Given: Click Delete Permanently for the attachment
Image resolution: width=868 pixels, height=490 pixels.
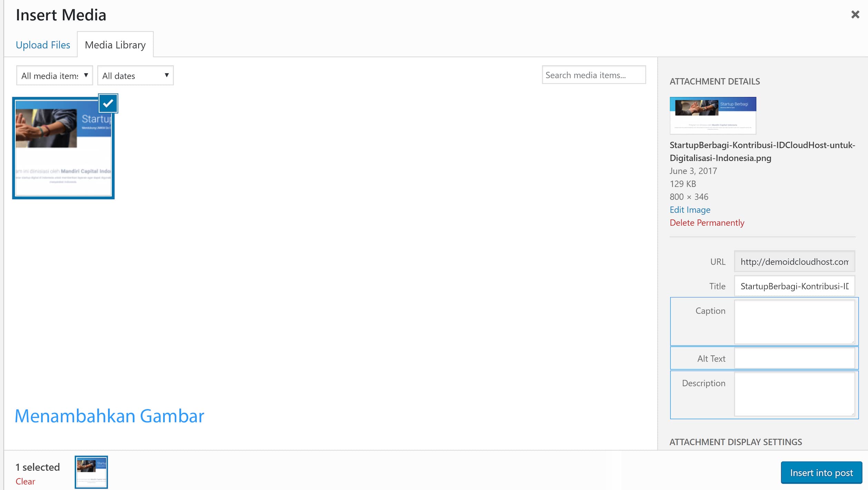Looking at the screenshot, I should click(707, 223).
